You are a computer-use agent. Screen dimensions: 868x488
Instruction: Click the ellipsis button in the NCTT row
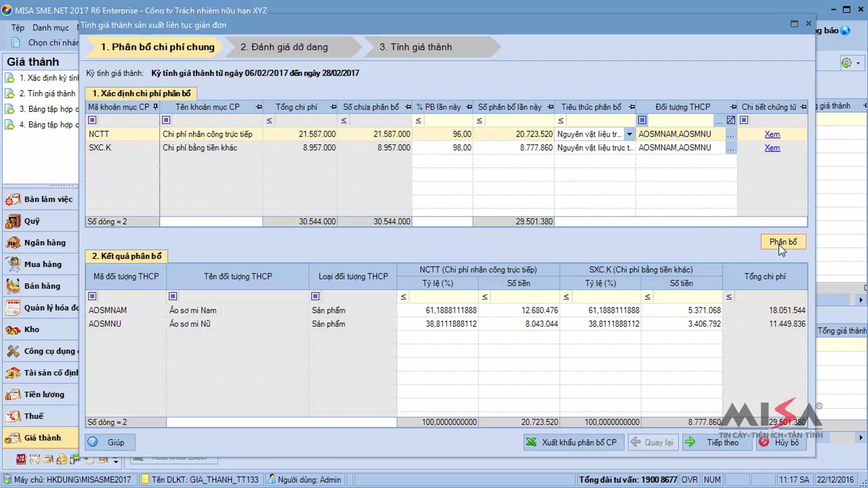point(731,134)
